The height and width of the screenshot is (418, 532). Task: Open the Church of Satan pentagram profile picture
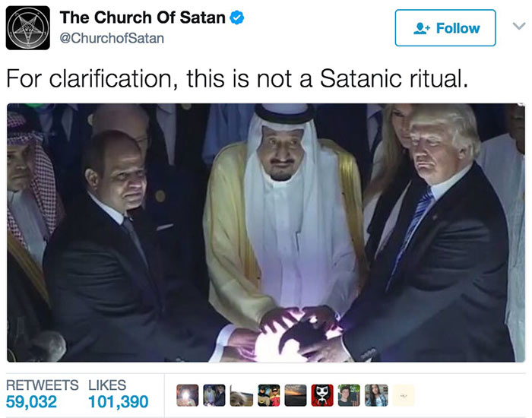[28, 28]
